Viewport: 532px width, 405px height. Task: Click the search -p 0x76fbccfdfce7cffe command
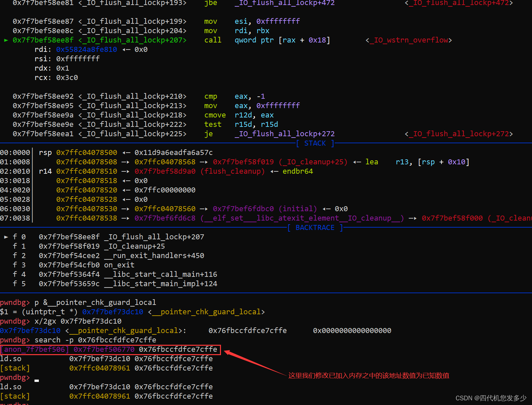95,340
